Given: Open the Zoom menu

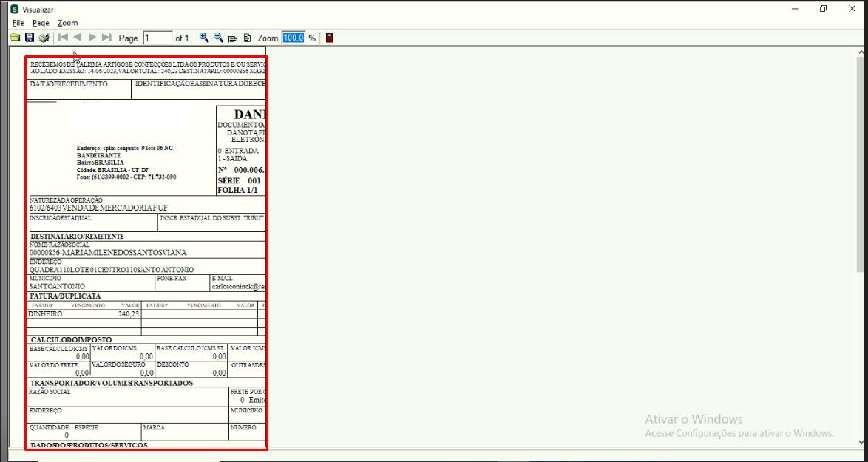Looking at the screenshot, I should 68,23.
